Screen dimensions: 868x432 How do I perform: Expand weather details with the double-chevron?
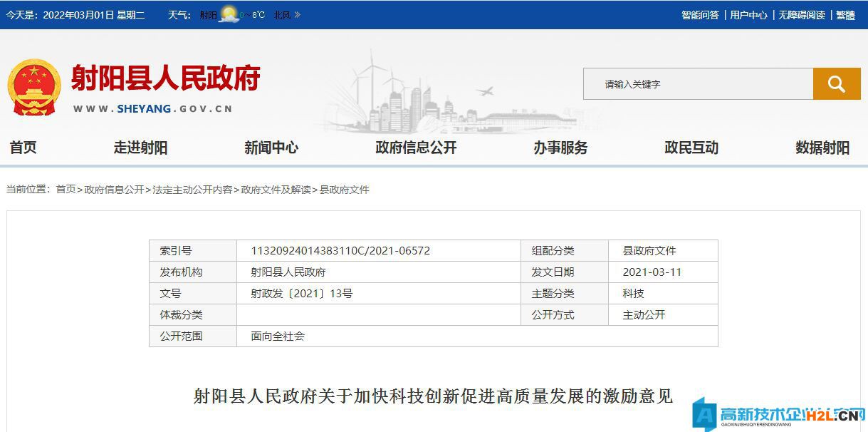298,15
